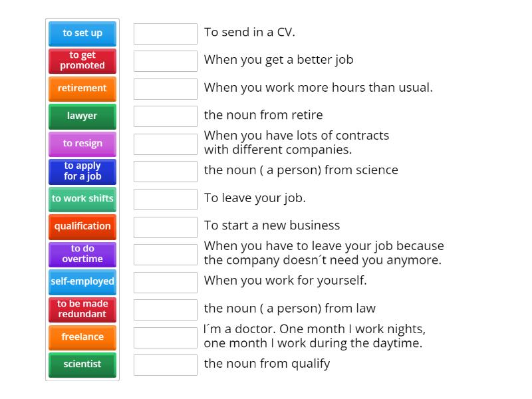Viewport: 532px width, 399px height.
Task: Select the answer slot for "To start a new business"
Action: pos(165,225)
